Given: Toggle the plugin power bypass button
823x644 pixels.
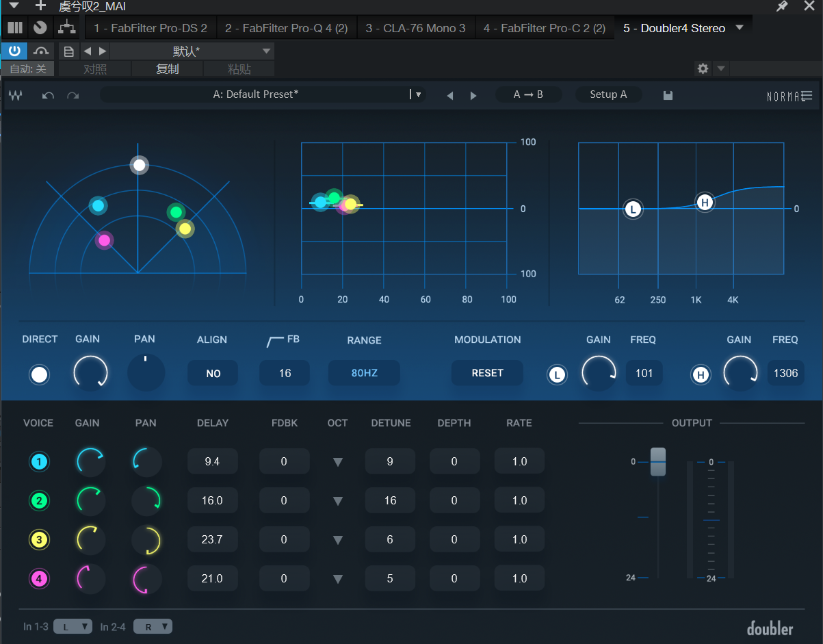Looking at the screenshot, I should point(14,51).
